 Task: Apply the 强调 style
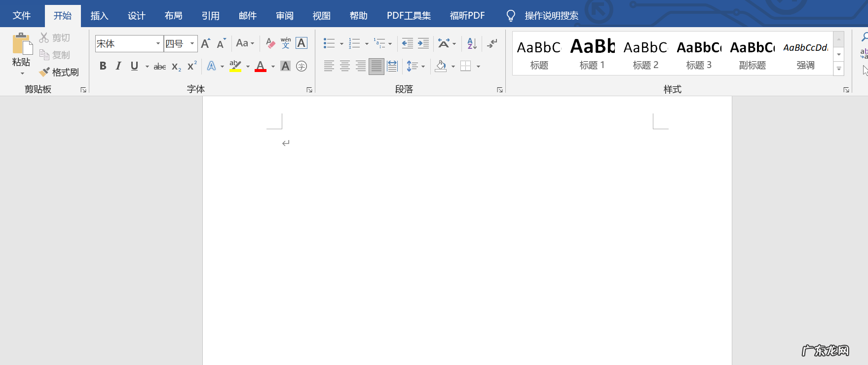click(805, 53)
